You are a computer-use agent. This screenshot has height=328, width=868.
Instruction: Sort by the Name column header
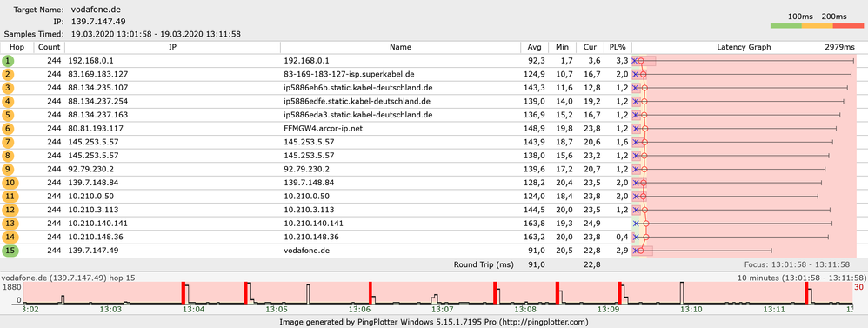point(400,48)
